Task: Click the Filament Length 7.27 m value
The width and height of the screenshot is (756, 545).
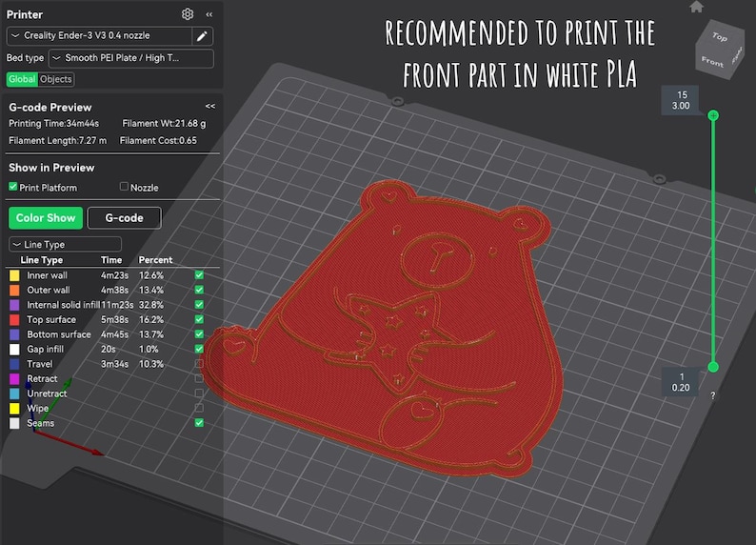Action: click(57, 140)
